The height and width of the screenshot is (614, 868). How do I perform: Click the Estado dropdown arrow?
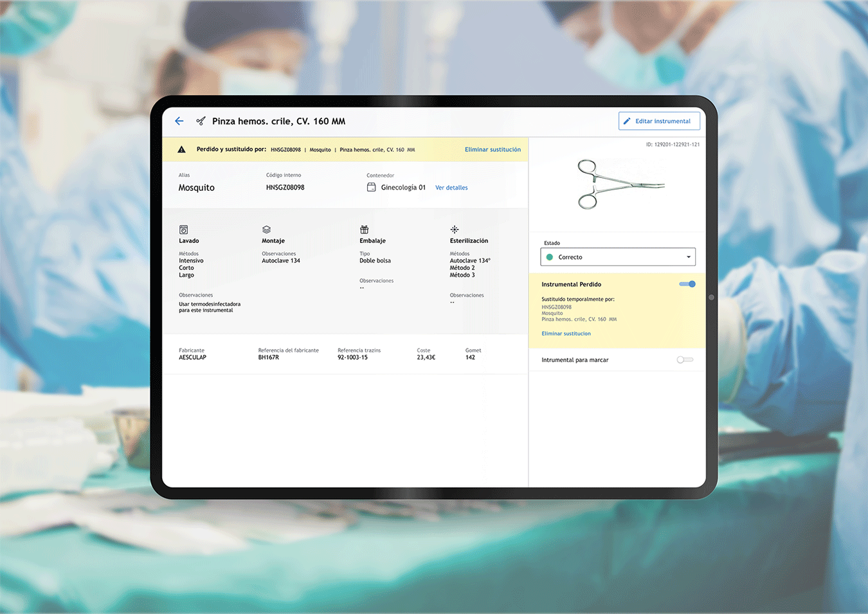[689, 257]
